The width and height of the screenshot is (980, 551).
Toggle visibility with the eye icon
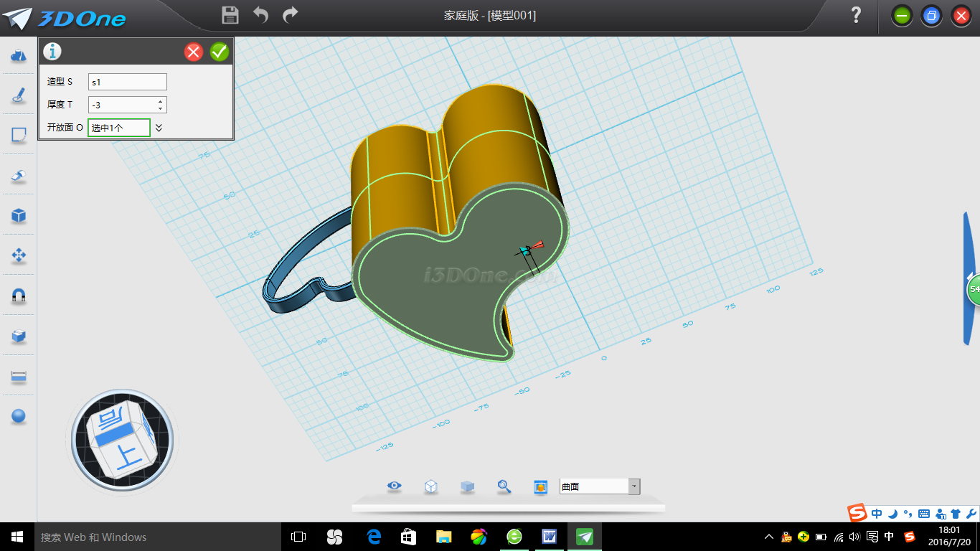(x=394, y=486)
